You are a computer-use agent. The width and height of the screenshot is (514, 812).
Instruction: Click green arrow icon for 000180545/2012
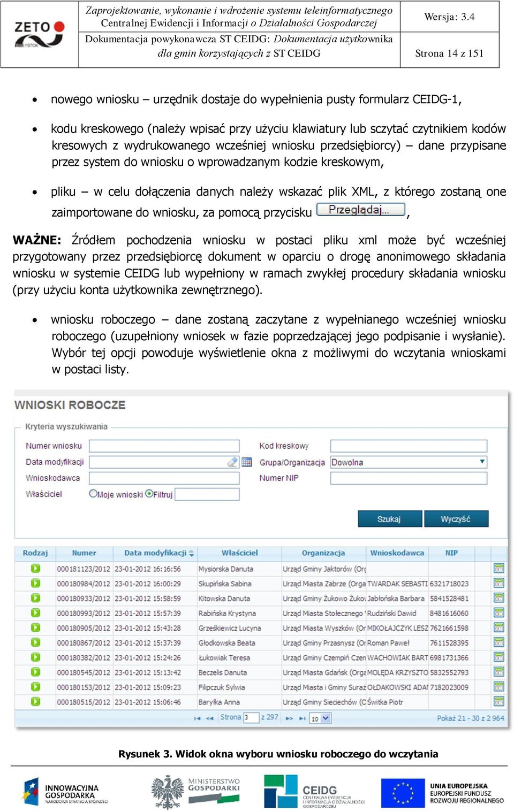[35, 672]
